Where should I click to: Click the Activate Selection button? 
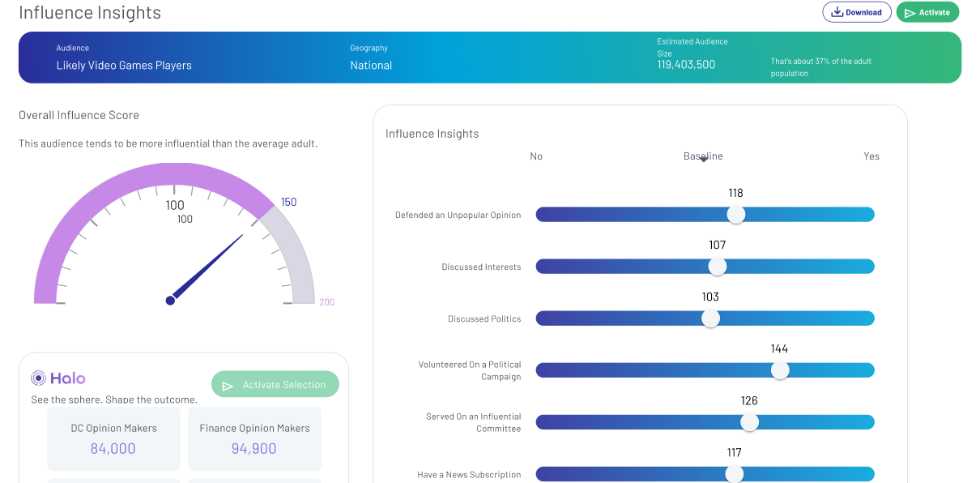click(x=275, y=385)
